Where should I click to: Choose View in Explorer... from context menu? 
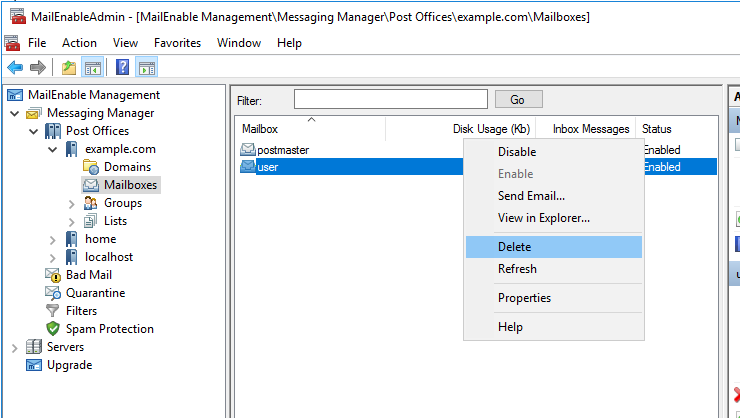coord(554,218)
